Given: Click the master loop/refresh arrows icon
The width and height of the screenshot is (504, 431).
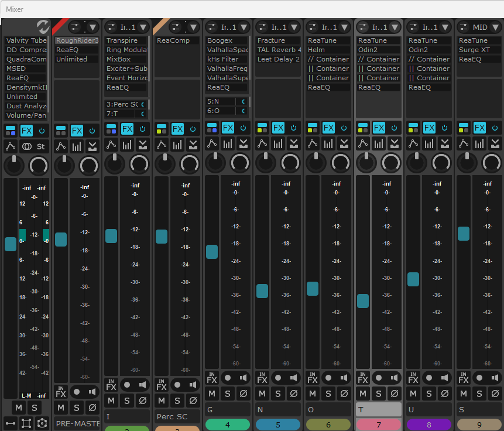Looking at the screenshot, I should 43,27.
